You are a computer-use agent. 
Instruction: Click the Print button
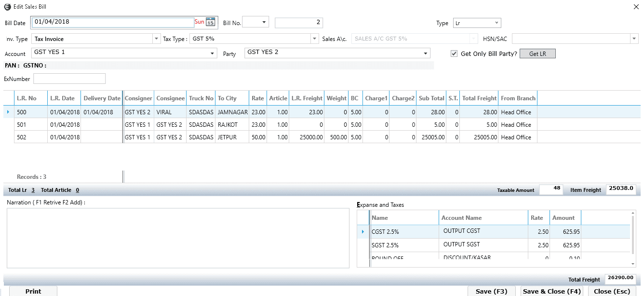click(33, 291)
